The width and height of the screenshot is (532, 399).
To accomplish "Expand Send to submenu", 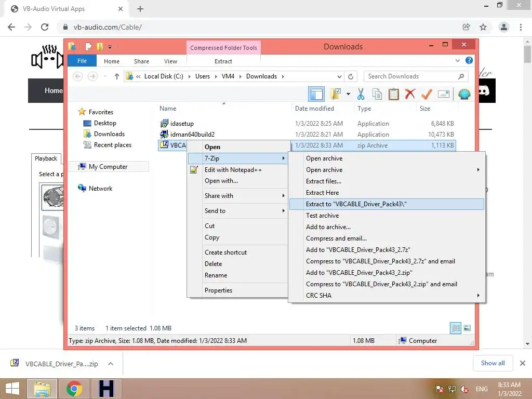I will [x=237, y=211].
